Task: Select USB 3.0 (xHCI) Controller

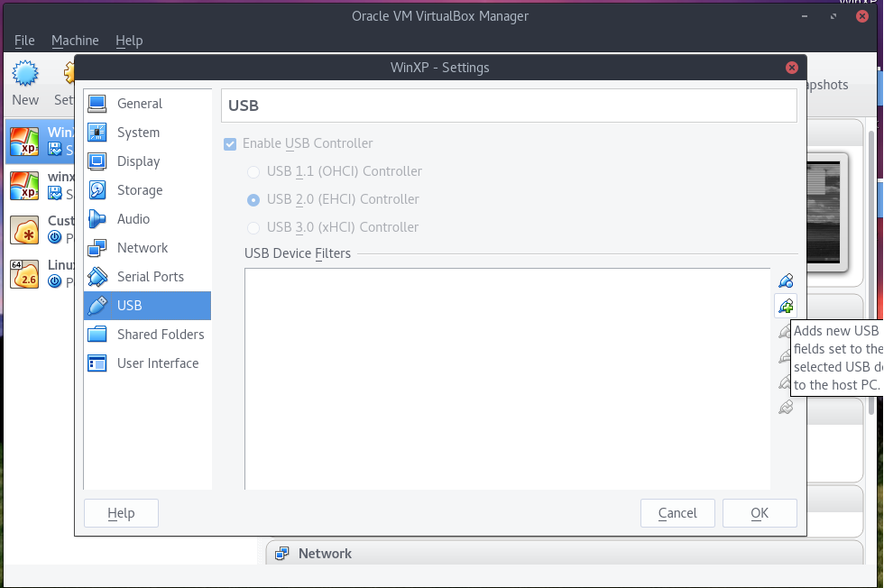Action: point(253,228)
